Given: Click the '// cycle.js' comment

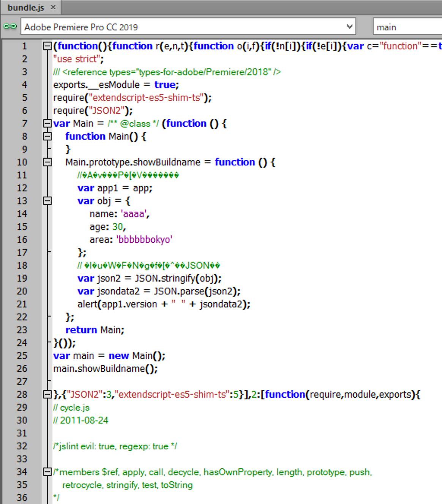Looking at the screenshot, I should [71, 408].
